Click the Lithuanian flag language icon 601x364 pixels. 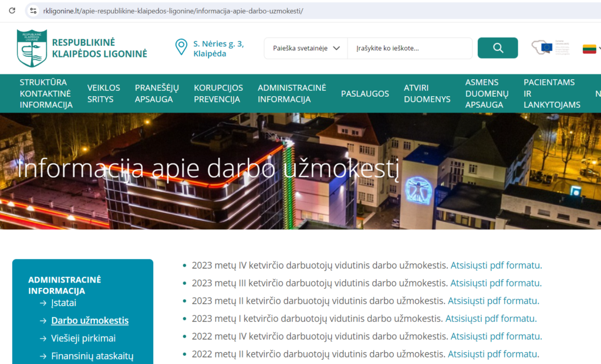[589, 49]
